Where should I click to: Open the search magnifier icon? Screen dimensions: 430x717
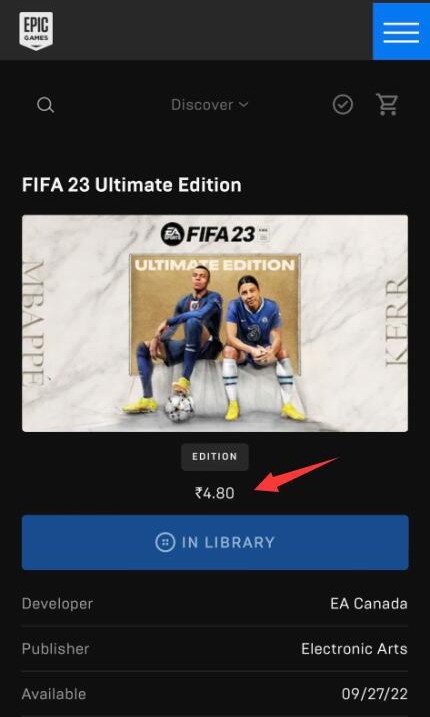click(x=46, y=105)
